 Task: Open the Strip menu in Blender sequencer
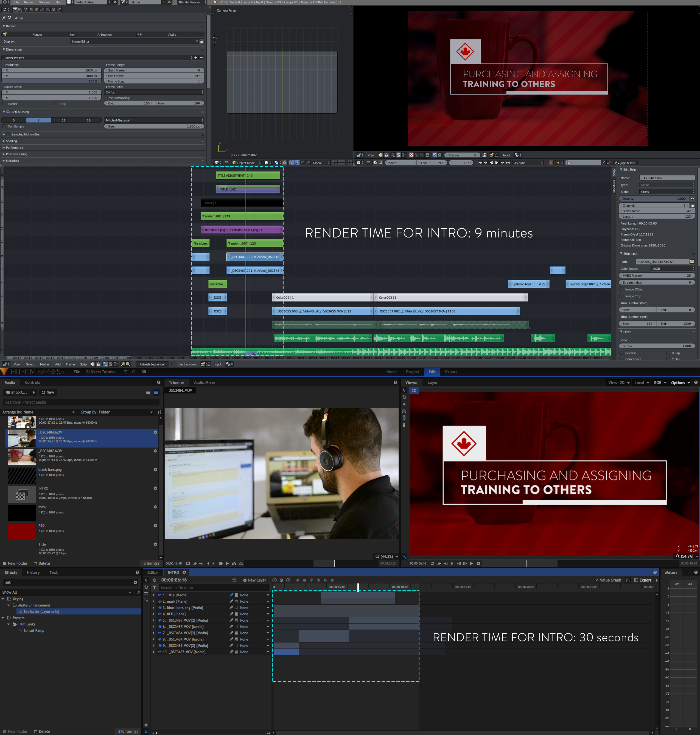click(x=83, y=364)
